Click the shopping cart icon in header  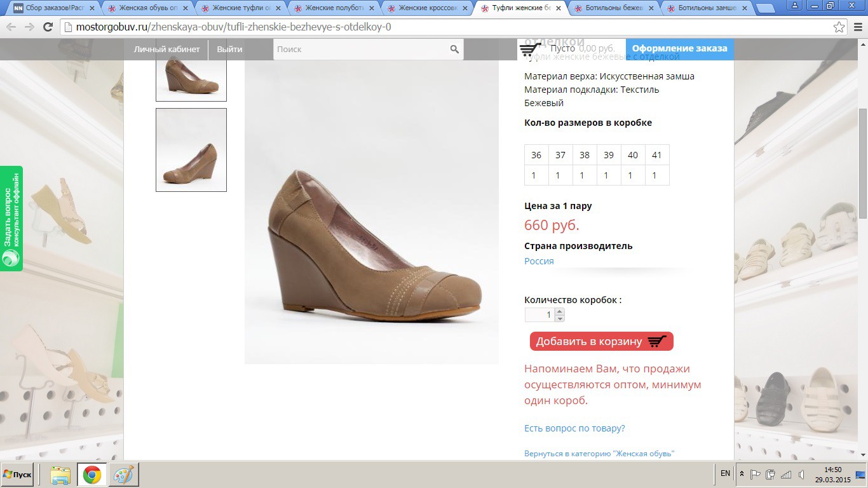(530, 49)
